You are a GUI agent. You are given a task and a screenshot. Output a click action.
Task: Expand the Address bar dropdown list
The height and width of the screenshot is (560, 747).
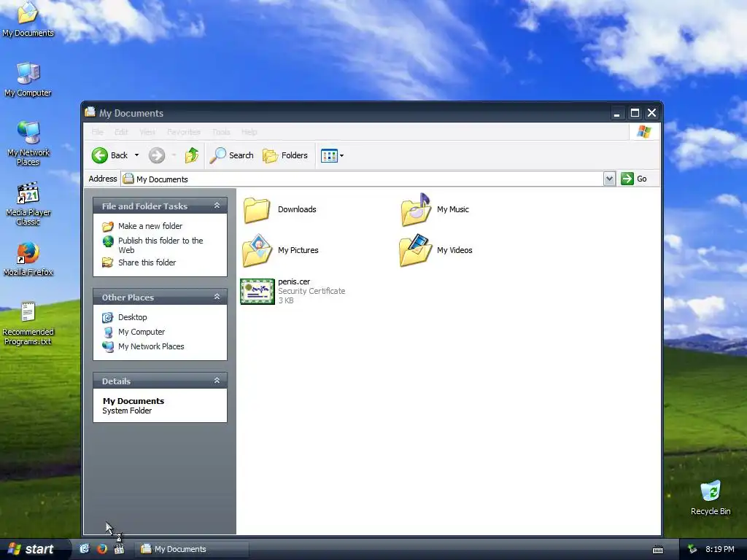609,179
